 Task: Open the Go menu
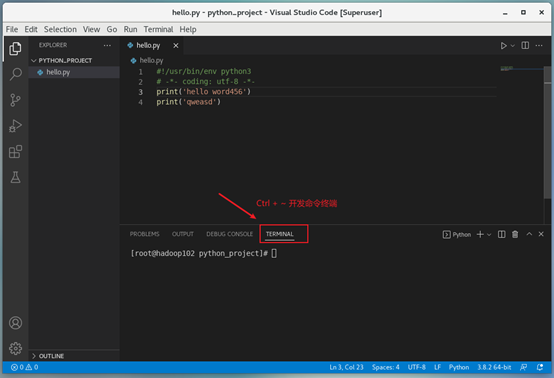tap(112, 29)
